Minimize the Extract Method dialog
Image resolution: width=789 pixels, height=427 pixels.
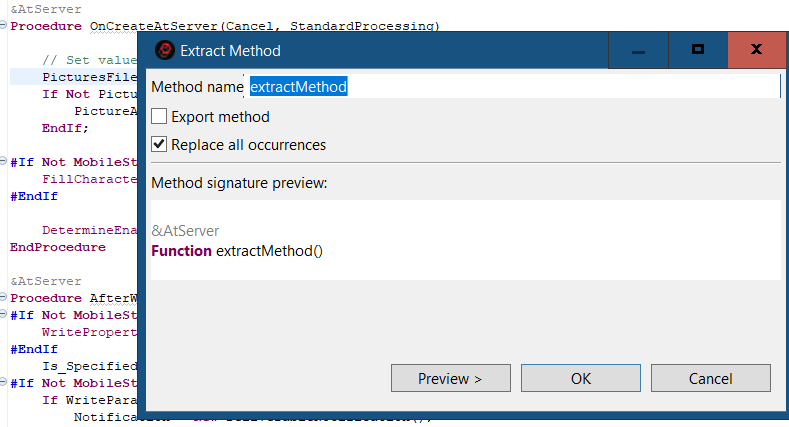coord(639,50)
